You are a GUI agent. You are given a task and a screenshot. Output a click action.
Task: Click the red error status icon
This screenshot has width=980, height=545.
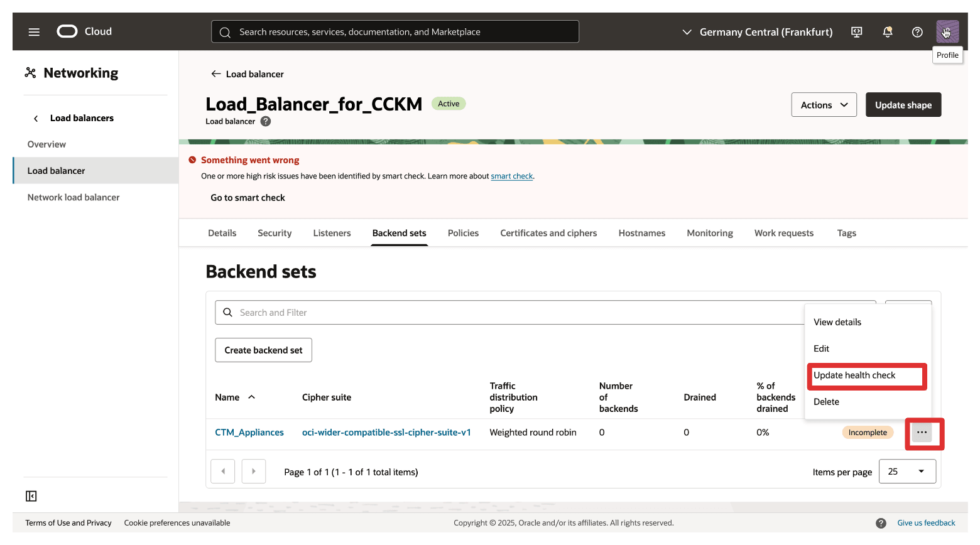tap(192, 160)
